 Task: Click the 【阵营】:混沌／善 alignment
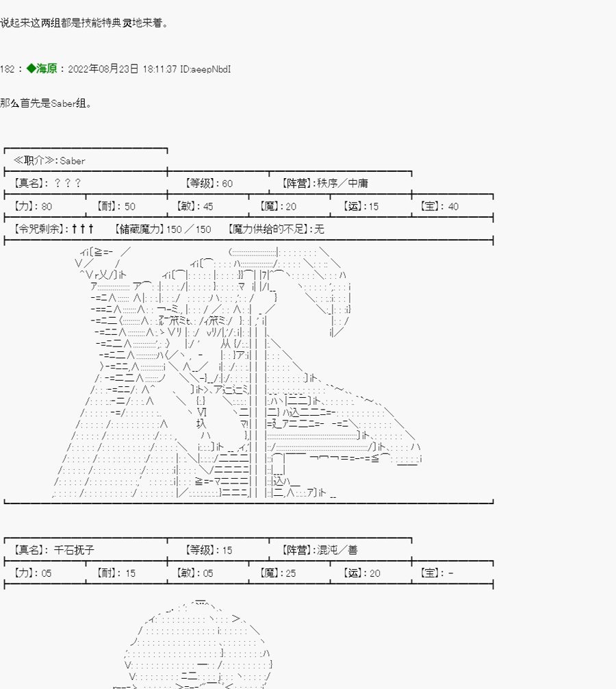click(x=320, y=550)
